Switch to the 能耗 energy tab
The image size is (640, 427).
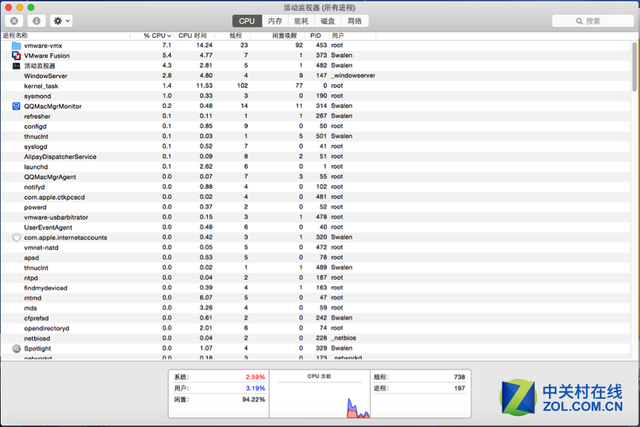pos(301,21)
